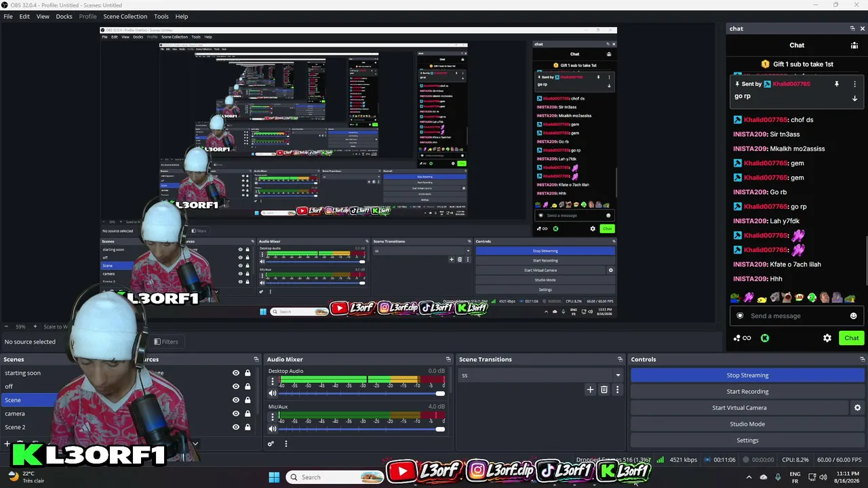The width and height of the screenshot is (868, 488).
Task: Adjust the Mic/Aux volume slider
Action: pyautogui.click(x=361, y=429)
